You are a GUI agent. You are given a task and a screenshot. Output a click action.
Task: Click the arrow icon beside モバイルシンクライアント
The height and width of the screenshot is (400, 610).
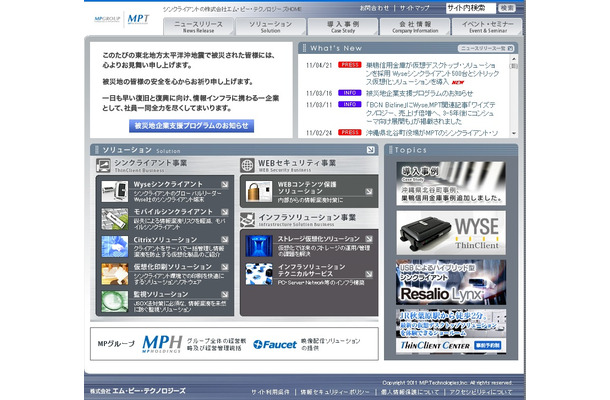point(225,212)
